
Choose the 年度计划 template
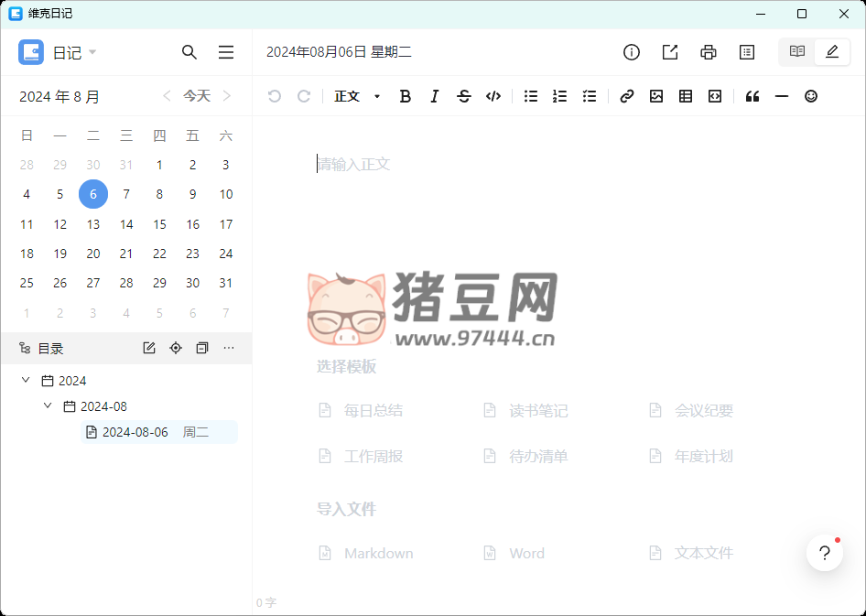691,457
